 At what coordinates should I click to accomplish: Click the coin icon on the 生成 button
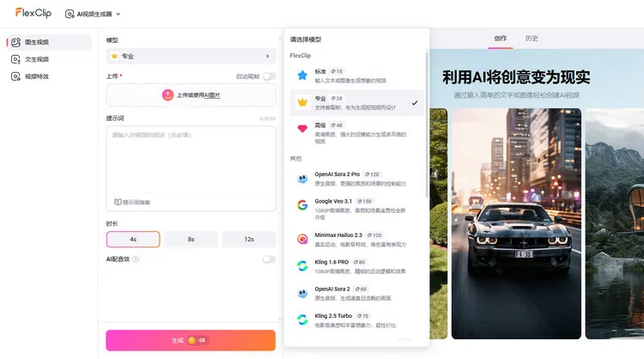tap(191, 340)
